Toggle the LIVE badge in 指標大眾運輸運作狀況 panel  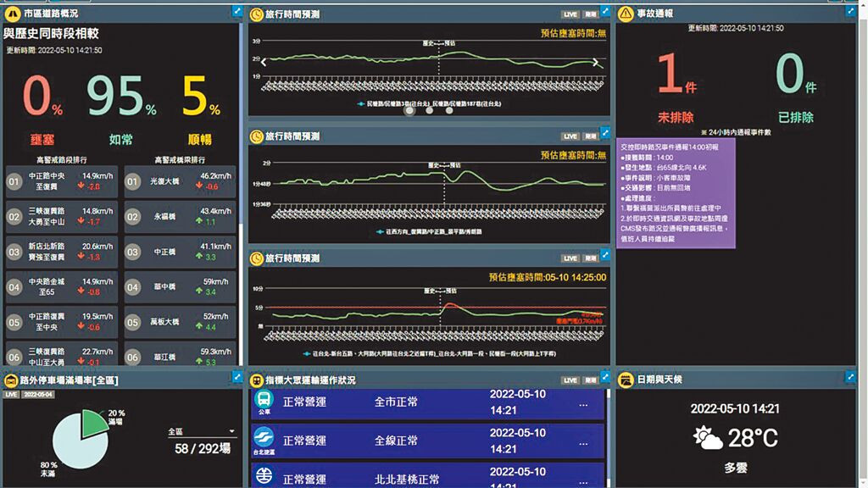[569, 380]
